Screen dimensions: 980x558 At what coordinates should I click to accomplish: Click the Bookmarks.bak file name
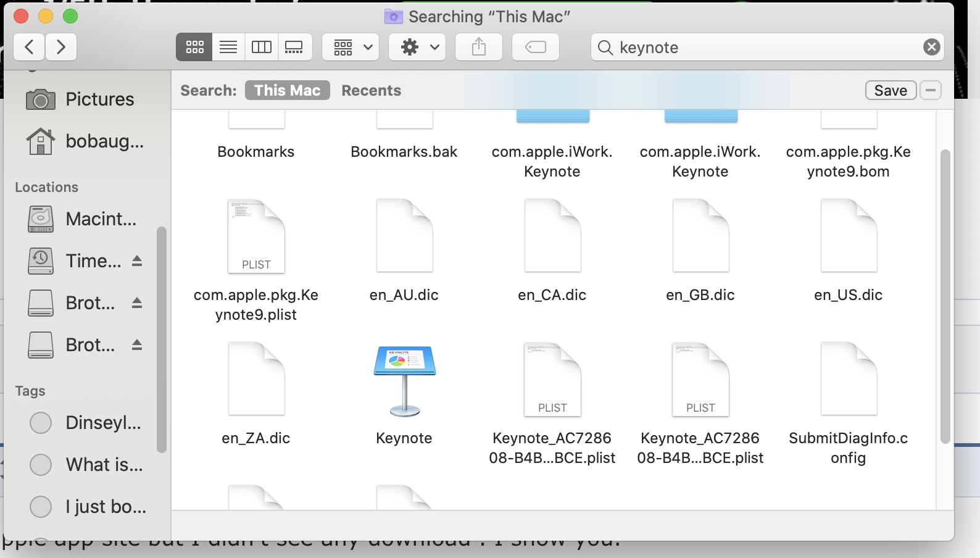point(404,152)
